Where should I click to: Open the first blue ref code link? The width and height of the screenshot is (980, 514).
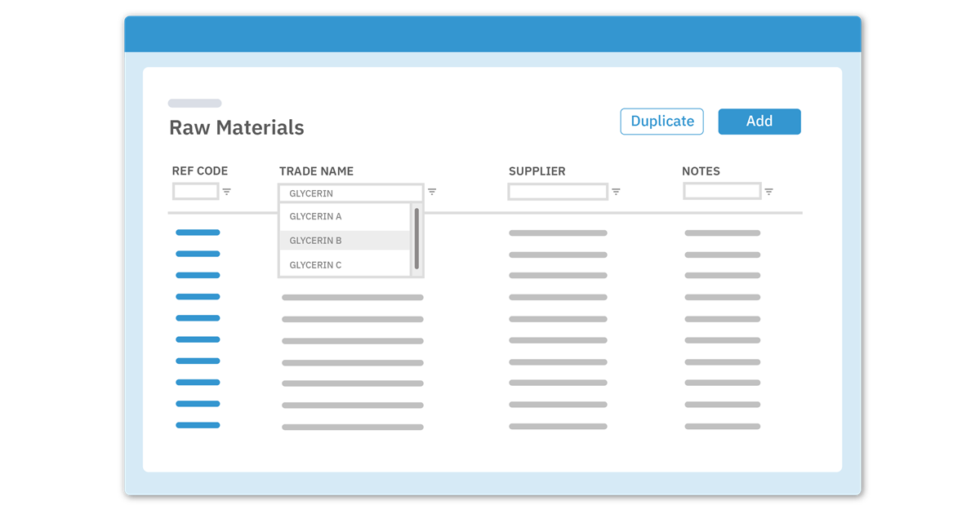tap(198, 233)
